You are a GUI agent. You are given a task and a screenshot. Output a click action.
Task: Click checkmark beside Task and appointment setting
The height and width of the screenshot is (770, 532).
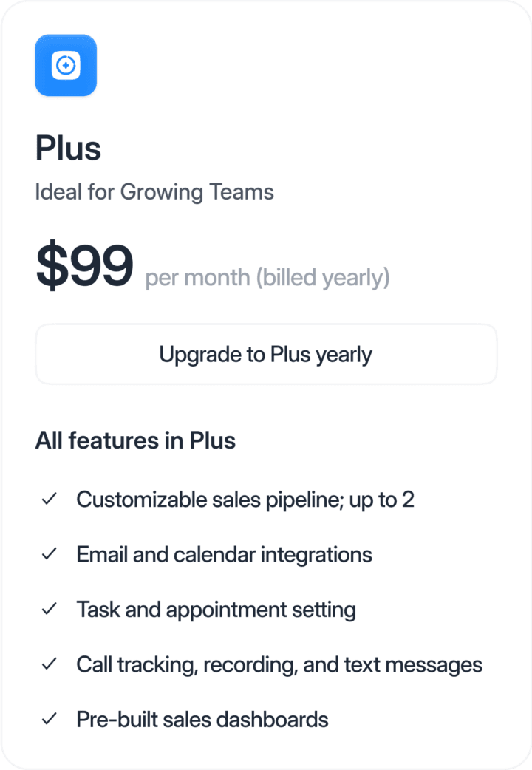[x=50, y=610]
